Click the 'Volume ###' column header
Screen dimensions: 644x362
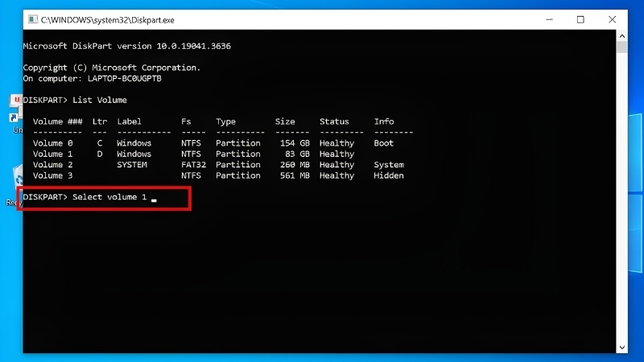coord(57,121)
